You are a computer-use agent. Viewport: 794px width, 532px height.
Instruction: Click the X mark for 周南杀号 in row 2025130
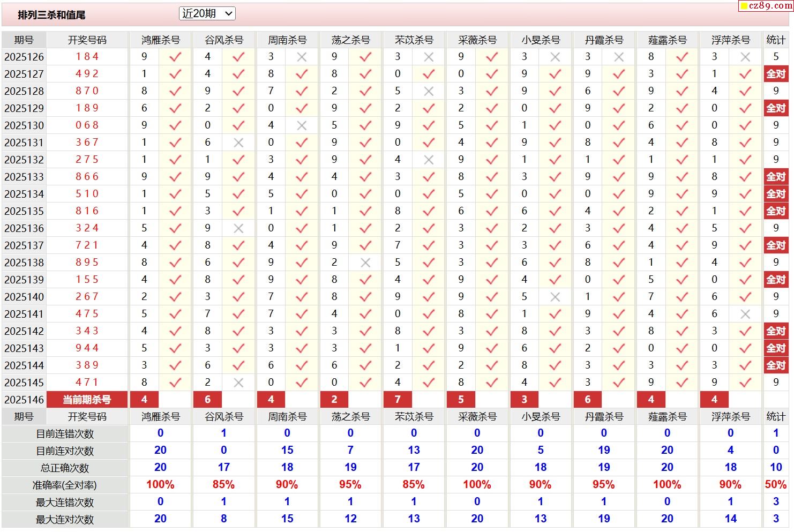[302, 125]
